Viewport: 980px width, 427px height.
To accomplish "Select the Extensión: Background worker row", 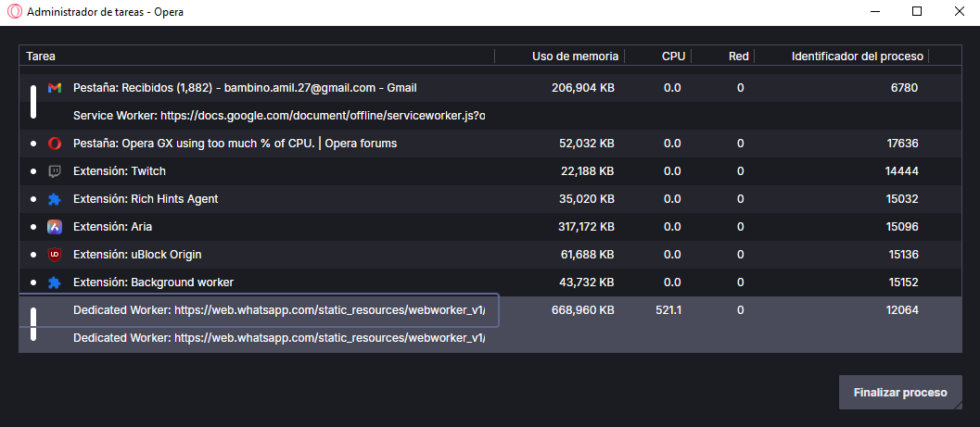I will pyautogui.click(x=490, y=283).
